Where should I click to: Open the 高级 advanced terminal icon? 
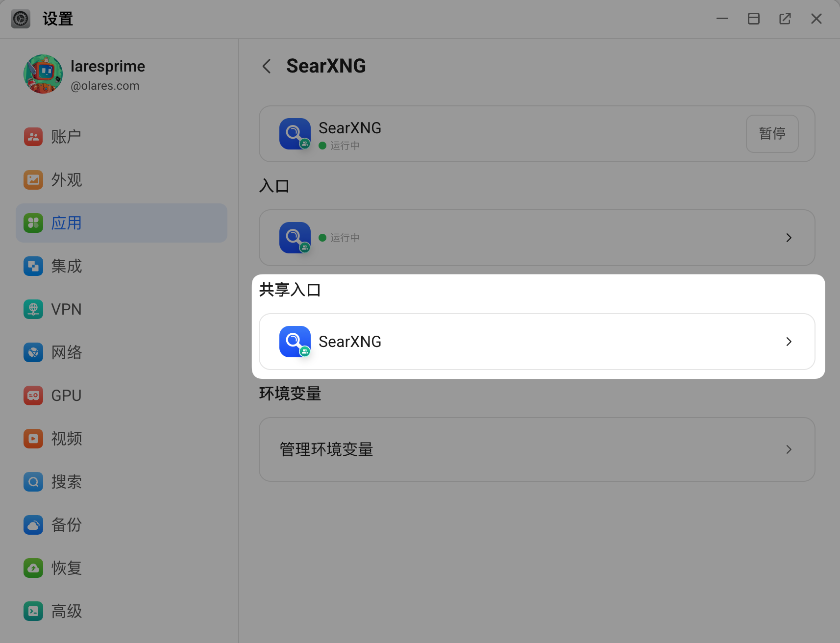33,611
